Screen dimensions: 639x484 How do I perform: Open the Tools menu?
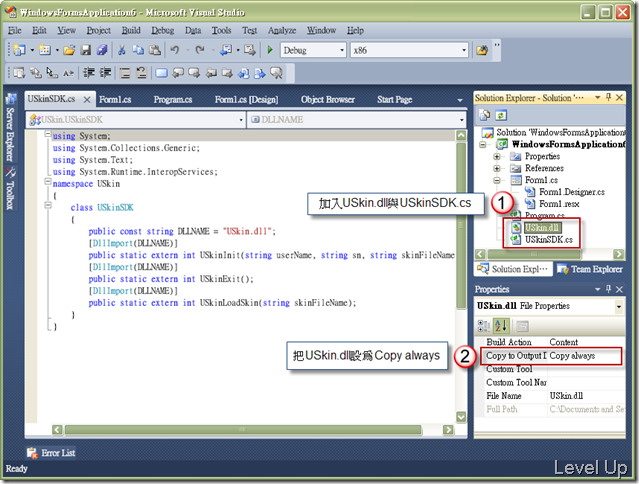point(221,31)
